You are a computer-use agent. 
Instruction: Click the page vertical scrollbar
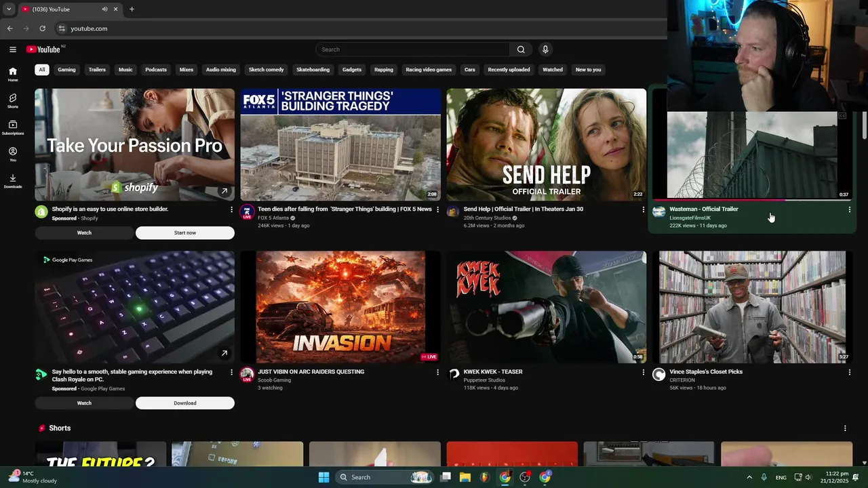pyautogui.click(x=864, y=125)
